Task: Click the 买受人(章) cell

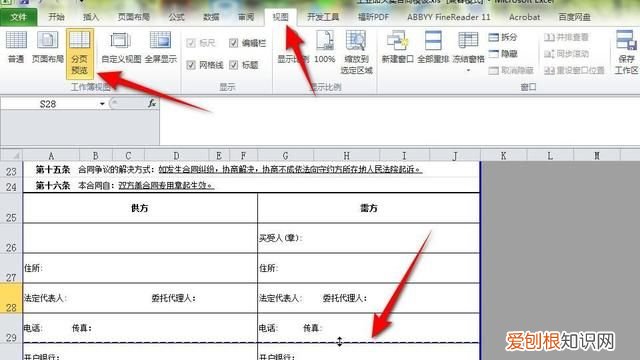Action: click(369, 238)
